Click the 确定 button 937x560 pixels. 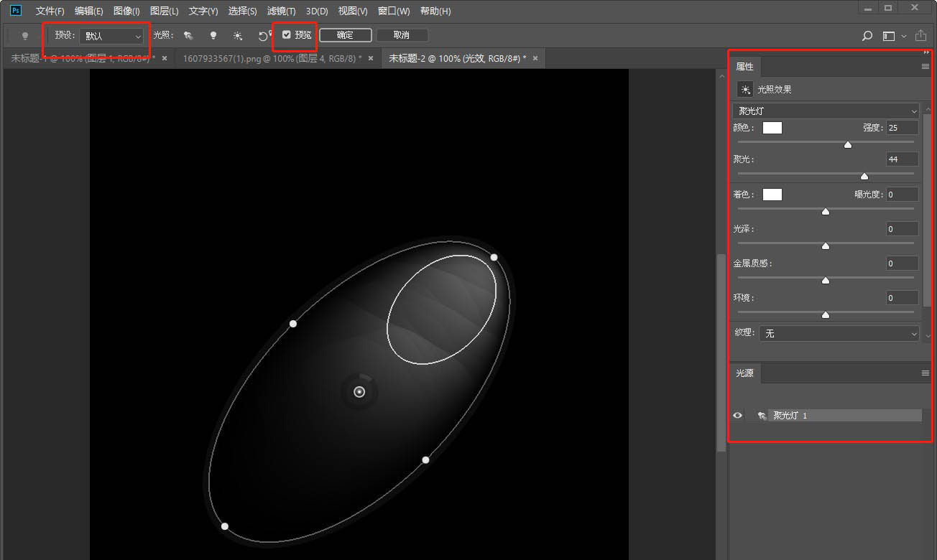tap(345, 35)
